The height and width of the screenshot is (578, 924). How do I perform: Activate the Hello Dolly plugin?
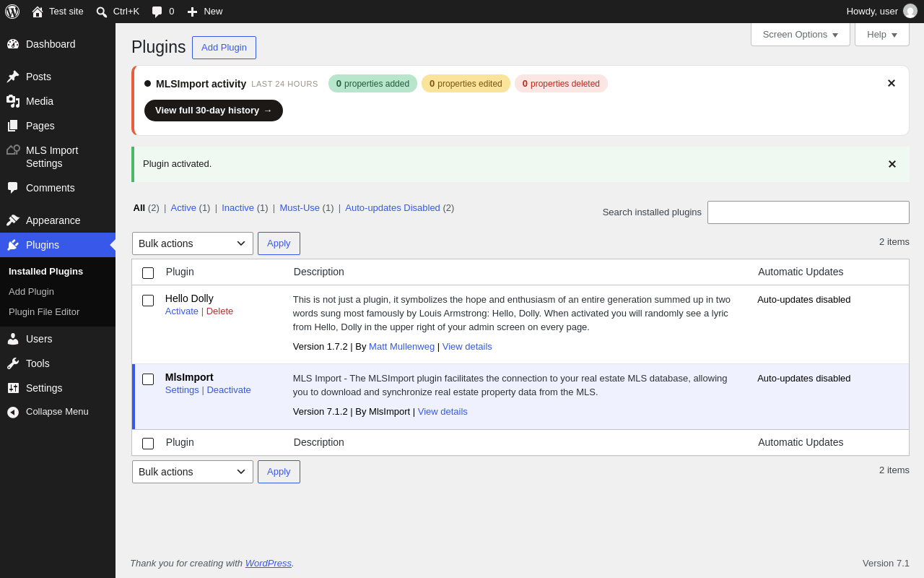(x=182, y=311)
